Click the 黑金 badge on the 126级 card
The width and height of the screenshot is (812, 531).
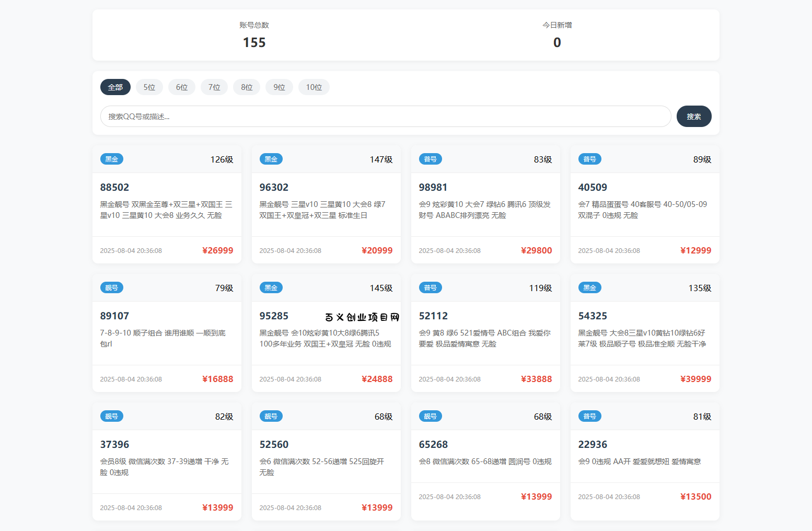112,159
